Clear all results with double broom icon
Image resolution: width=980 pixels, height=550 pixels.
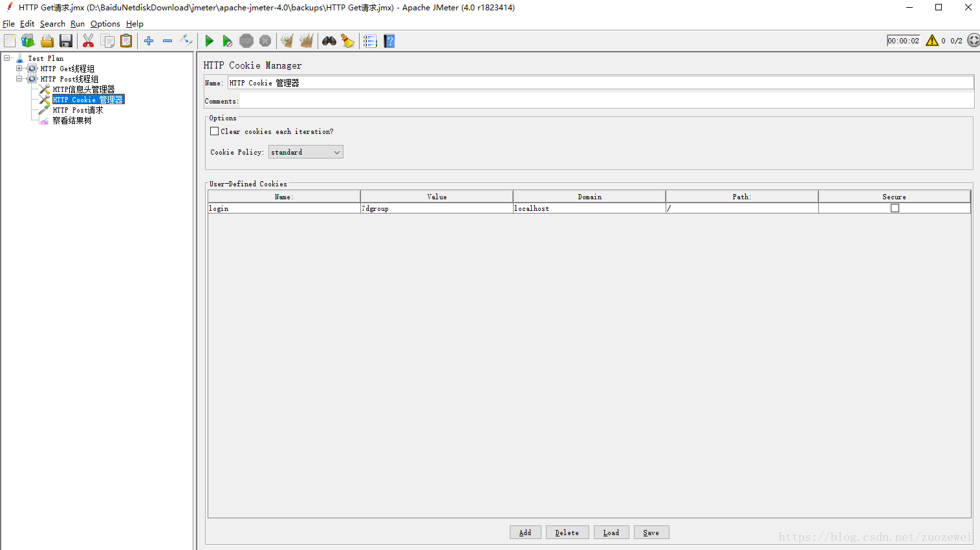click(x=307, y=41)
